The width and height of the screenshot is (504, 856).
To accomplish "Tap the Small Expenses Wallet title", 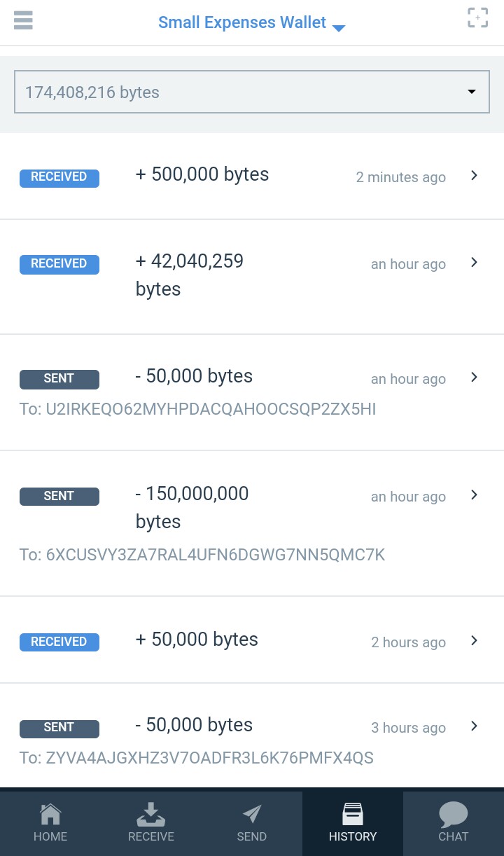I will 242,22.
